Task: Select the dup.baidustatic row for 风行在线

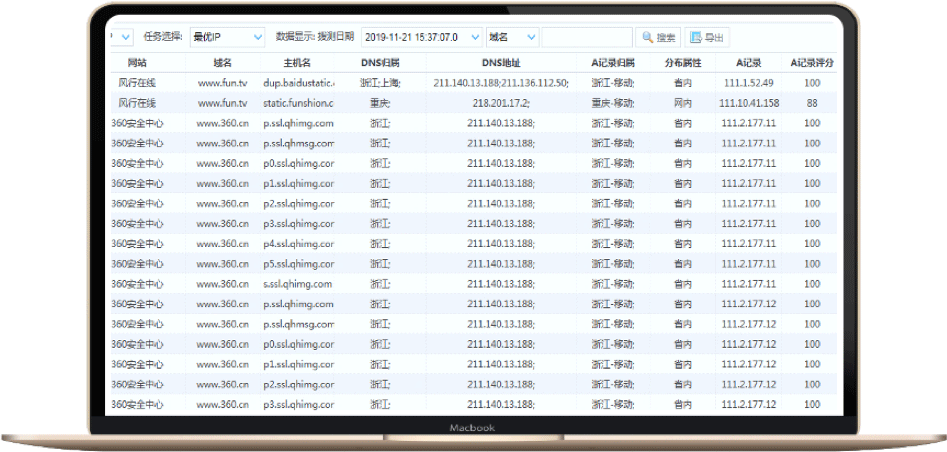Action: coord(298,82)
